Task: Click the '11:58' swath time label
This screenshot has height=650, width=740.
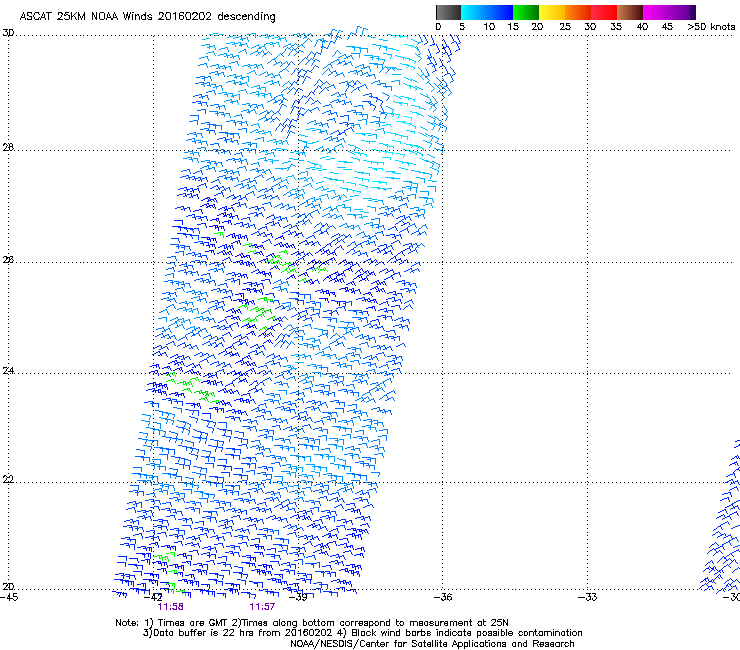Action: (x=170, y=607)
